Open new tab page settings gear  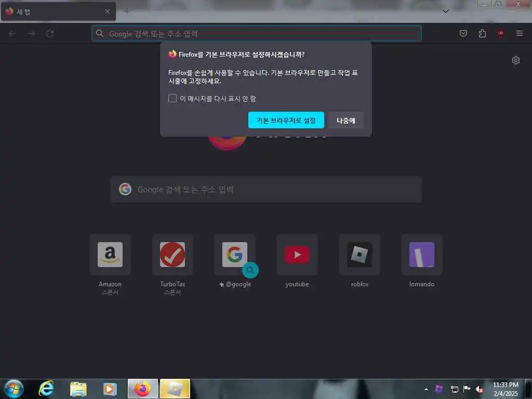516,60
